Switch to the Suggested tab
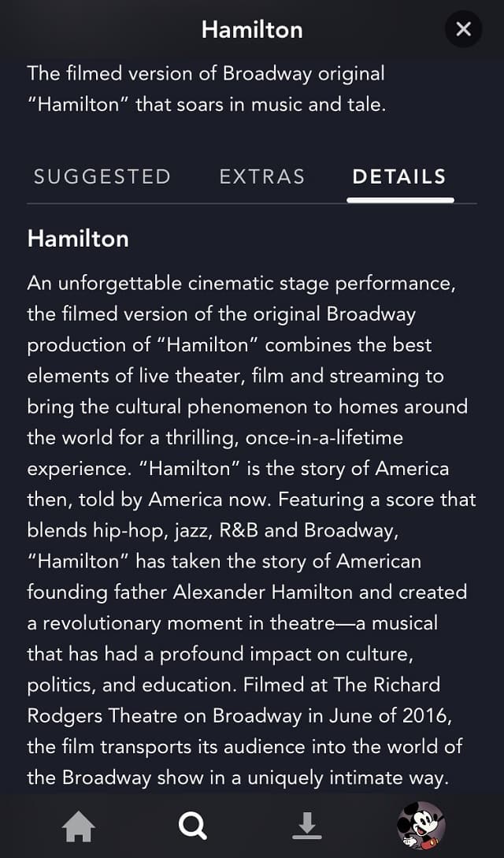504x858 pixels. coord(102,176)
